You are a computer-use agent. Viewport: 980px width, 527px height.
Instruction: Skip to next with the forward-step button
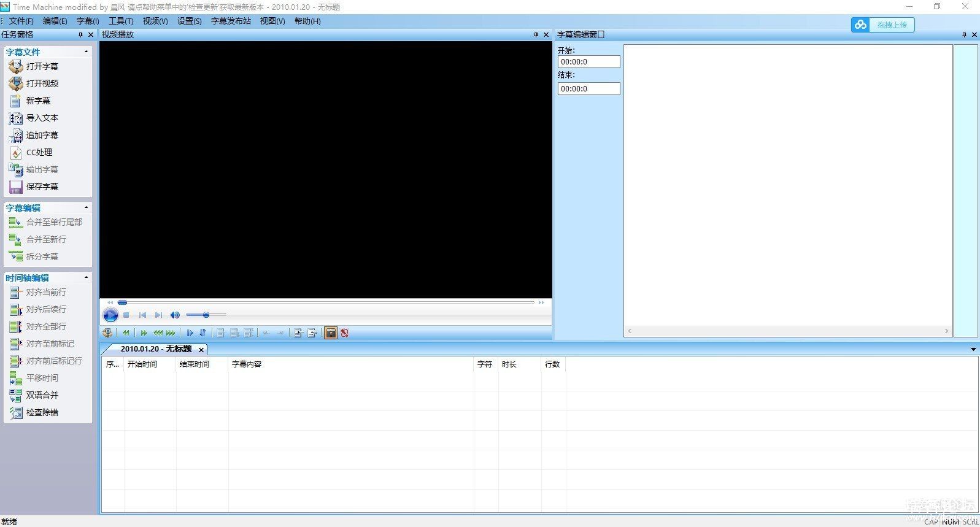tap(158, 315)
